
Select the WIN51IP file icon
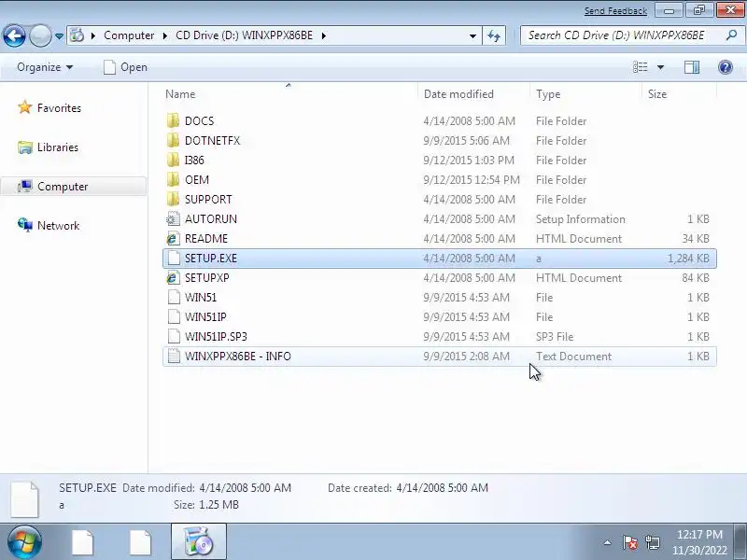174,316
